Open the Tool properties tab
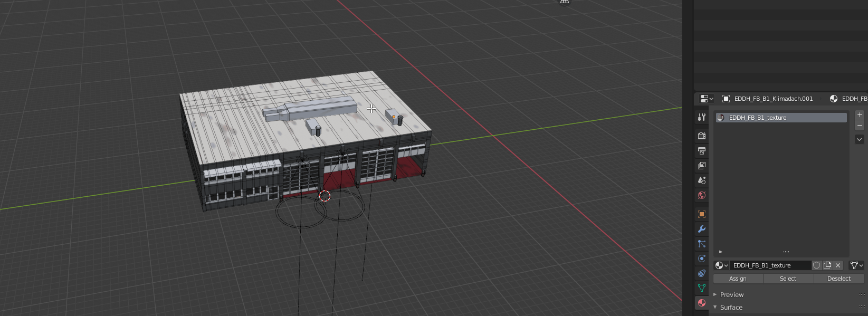This screenshot has height=316, width=868. pyautogui.click(x=701, y=117)
